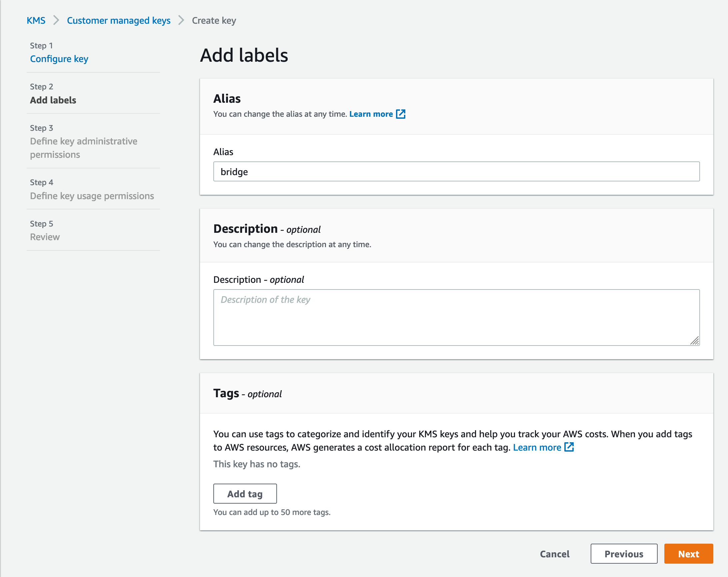Image resolution: width=728 pixels, height=577 pixels.
Task: Open KMS breadcrumb link
Action: click(36, 20)
